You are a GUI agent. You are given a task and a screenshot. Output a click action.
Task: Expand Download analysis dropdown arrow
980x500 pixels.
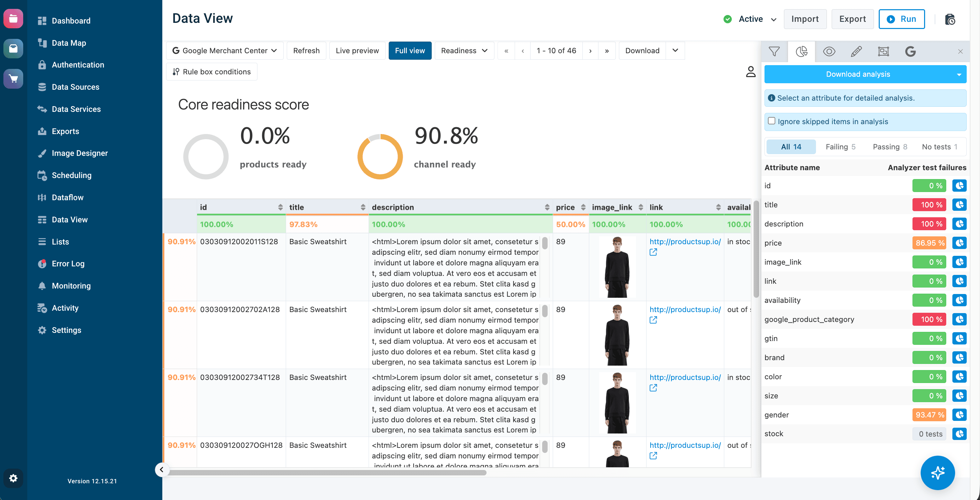(959, 75)
